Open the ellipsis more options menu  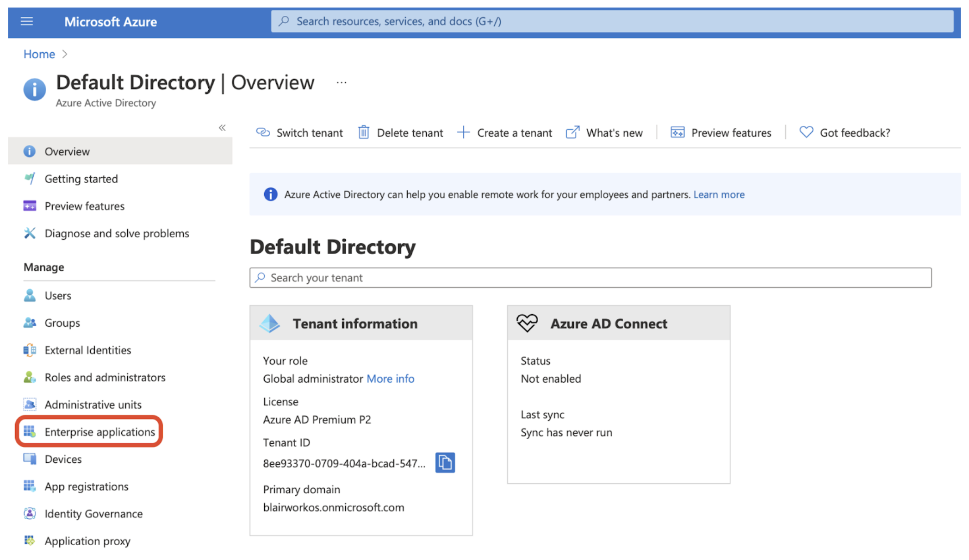pos(342,83)
